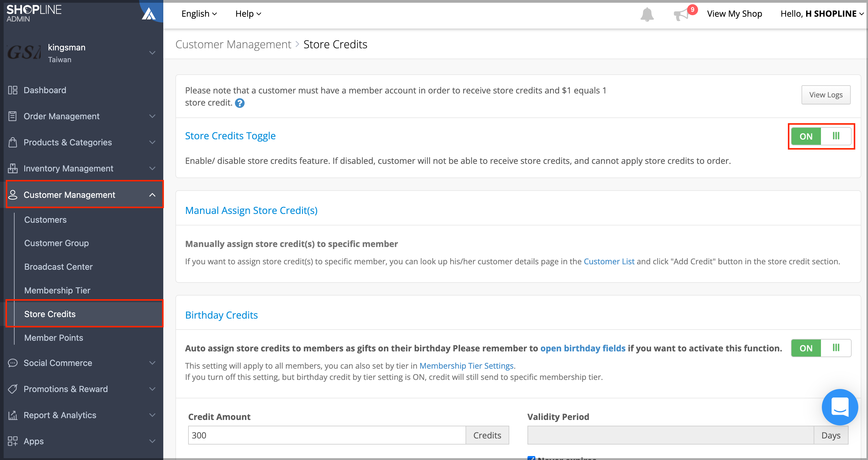The width and height of the screenshot is (868, 460).
Task: Click the SHOPLINE Admin logo
Action: [34, 13]
